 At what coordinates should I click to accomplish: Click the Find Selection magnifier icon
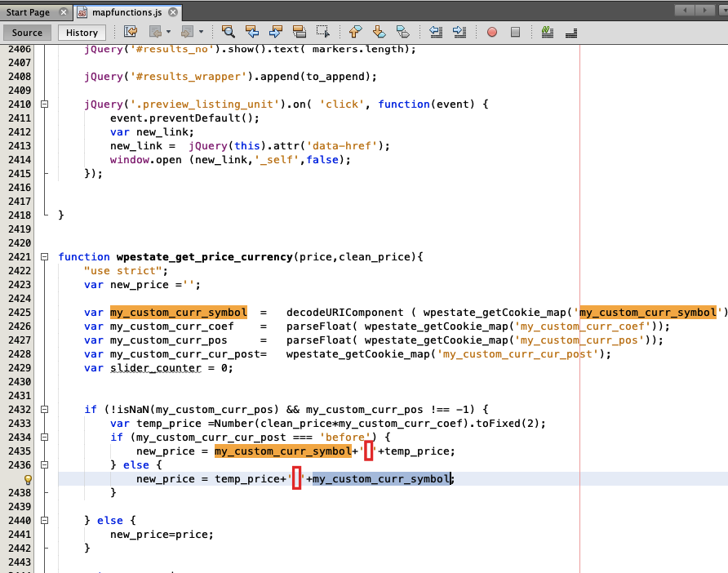[x=229, y=32]
